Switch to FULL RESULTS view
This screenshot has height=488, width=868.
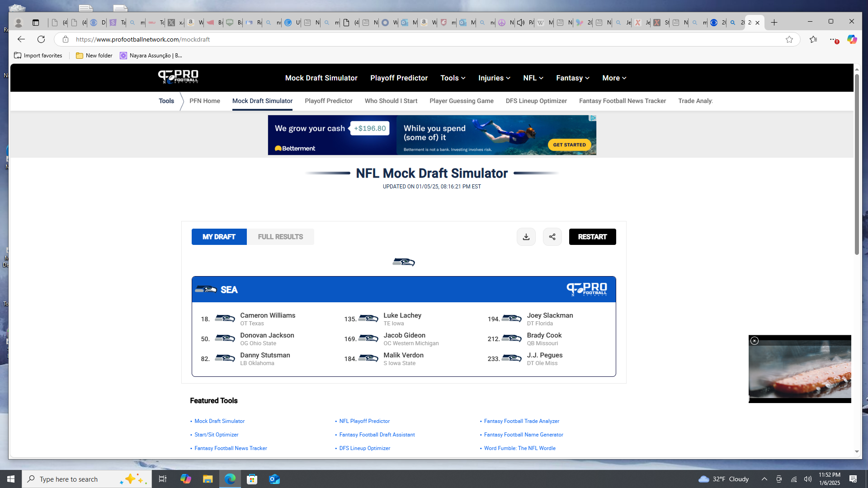pyautogui.click(x=280, y=237)
